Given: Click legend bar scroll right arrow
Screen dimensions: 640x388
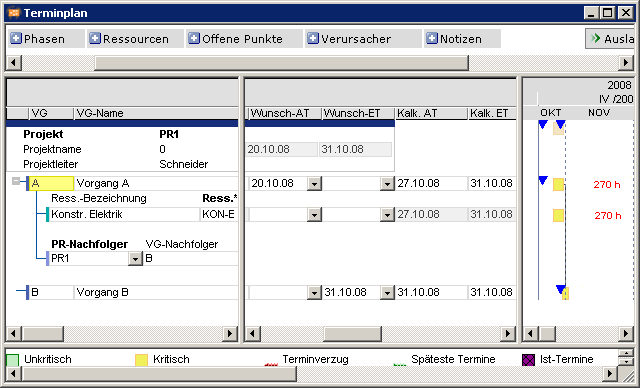Looking at the screenshot, I should click(x=609, y=373).
